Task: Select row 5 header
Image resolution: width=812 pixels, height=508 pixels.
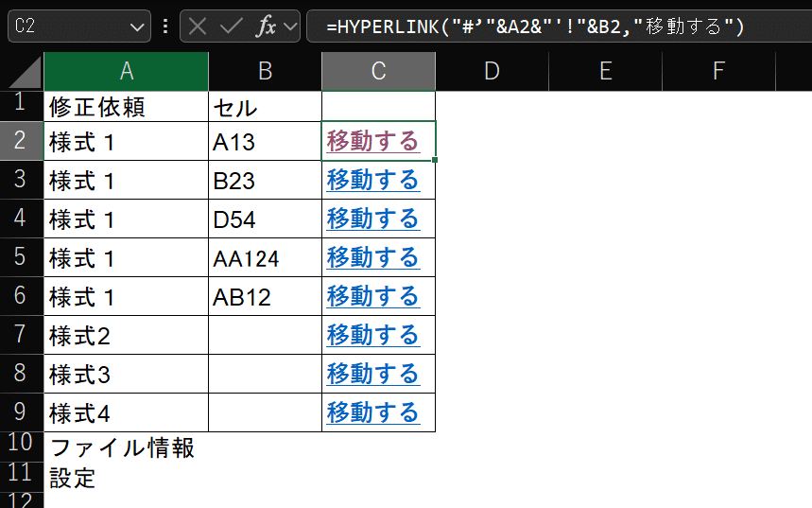Action: click(x=22, y=257)
